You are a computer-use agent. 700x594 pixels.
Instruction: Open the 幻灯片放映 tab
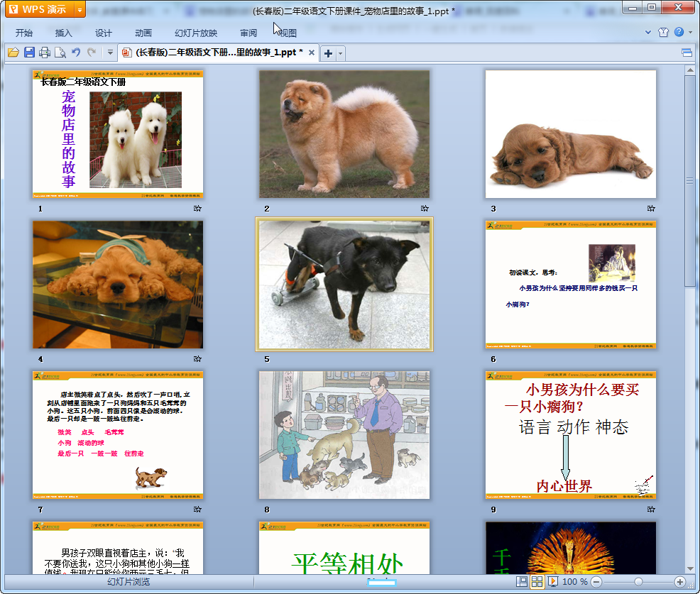[x=196, y=33]
